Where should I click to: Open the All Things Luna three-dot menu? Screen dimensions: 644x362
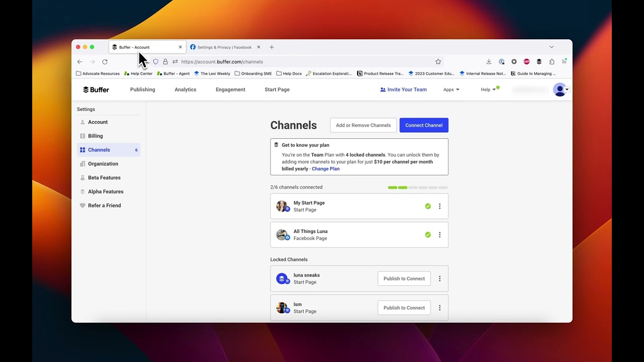click(x=440, y=235)
